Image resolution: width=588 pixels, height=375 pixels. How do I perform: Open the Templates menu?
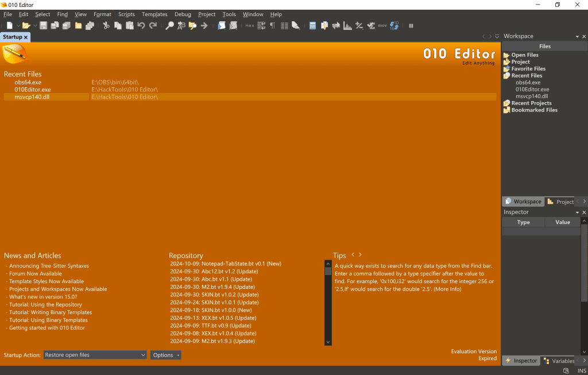point(154,14)
